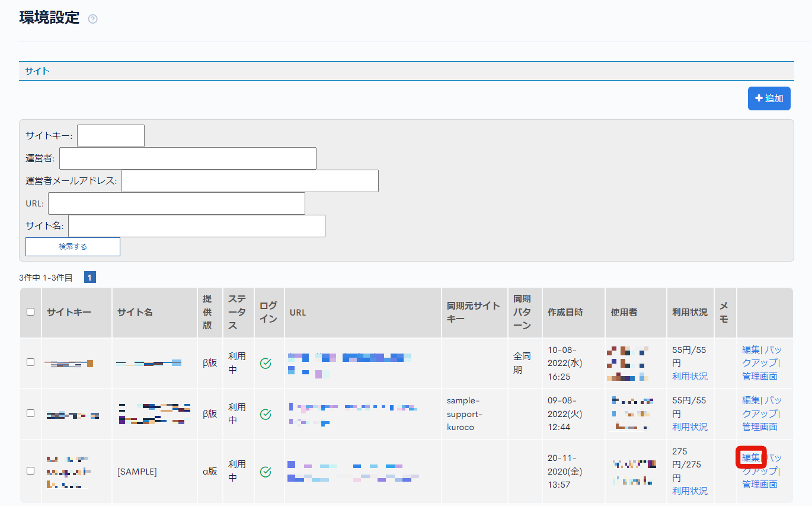Click the green login check in the sample-support-kuroco row

point(266,413)
